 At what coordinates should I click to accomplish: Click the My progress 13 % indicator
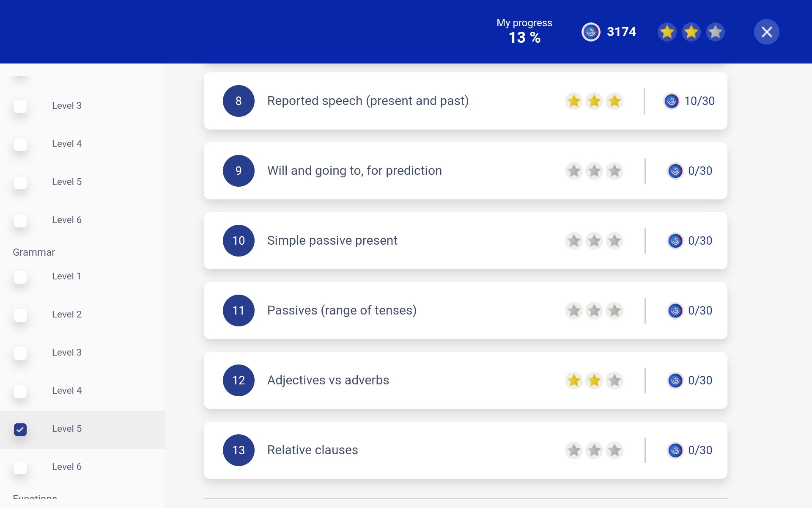[524, 31]
